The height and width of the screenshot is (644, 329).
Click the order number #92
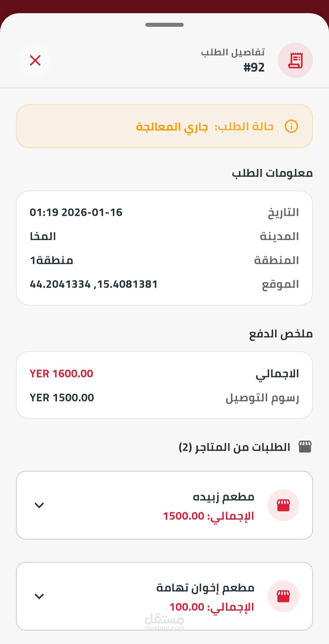coord(254,67)
